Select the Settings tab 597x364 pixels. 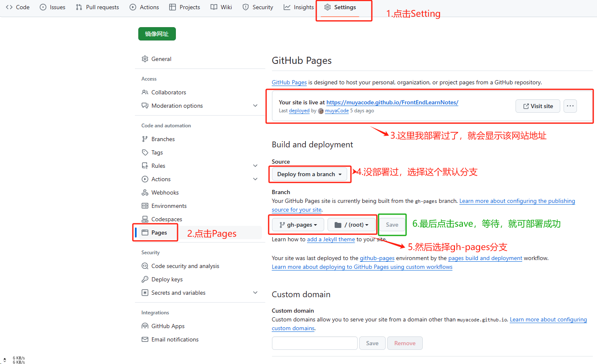(x=340, y=7)
